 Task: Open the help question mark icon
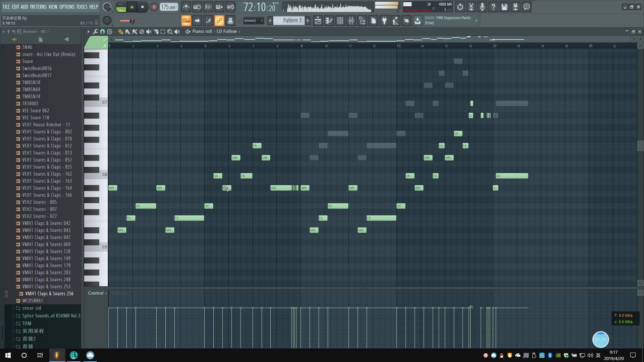493,7
